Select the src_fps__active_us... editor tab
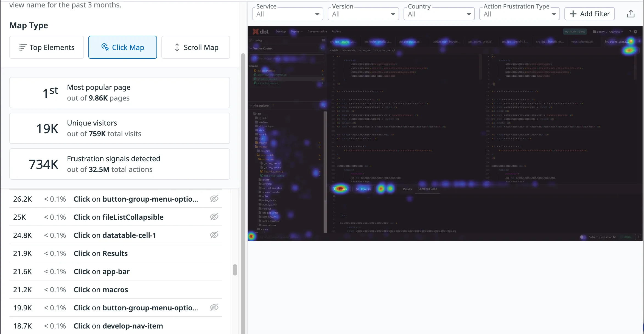The image size is (644, 334). tap(343, 42)
